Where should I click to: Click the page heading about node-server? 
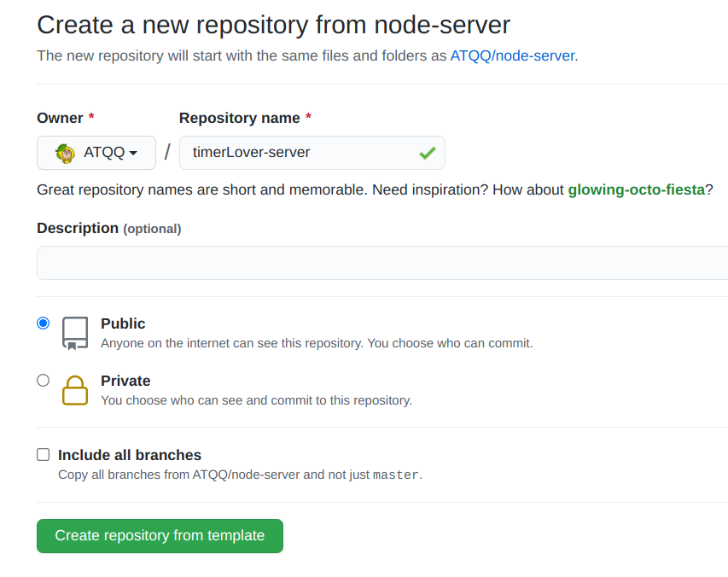click(273, 25)
